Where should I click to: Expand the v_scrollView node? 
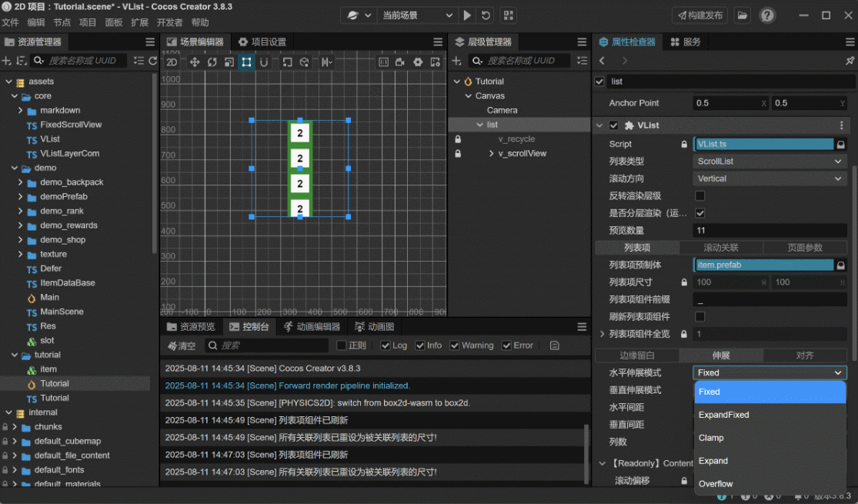(x=491, y=154)
